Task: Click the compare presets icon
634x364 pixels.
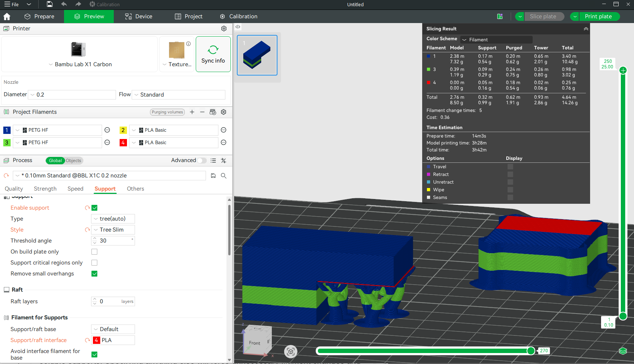Action: tap(224, 161)
